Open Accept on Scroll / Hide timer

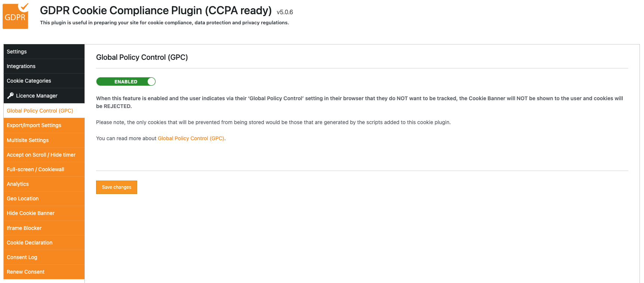[x=41, y=155]
